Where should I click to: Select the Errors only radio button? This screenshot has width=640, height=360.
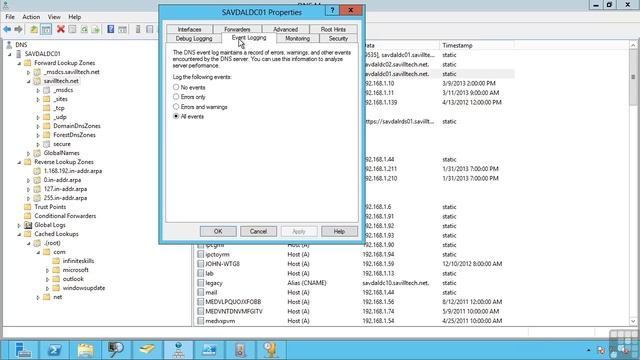pos(176,97)
